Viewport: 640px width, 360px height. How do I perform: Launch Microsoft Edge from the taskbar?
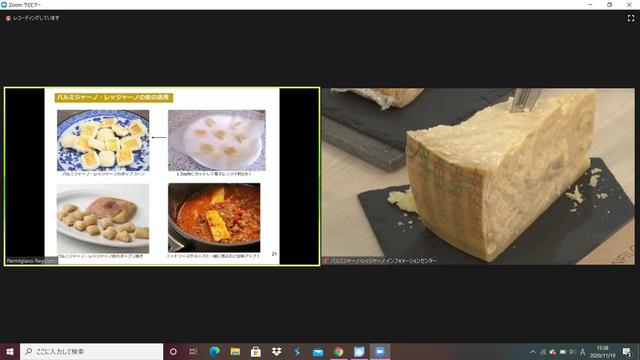pos(215,351)
